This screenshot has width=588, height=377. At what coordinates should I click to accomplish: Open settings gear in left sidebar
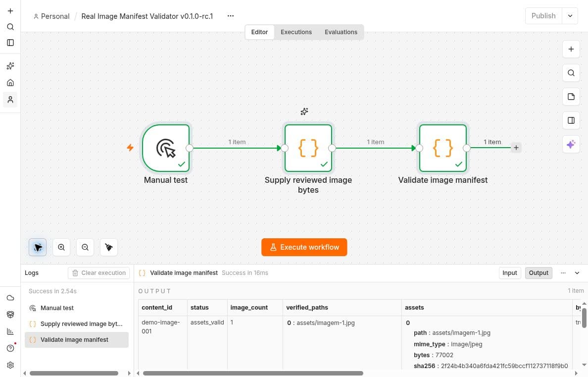point(10,365)
